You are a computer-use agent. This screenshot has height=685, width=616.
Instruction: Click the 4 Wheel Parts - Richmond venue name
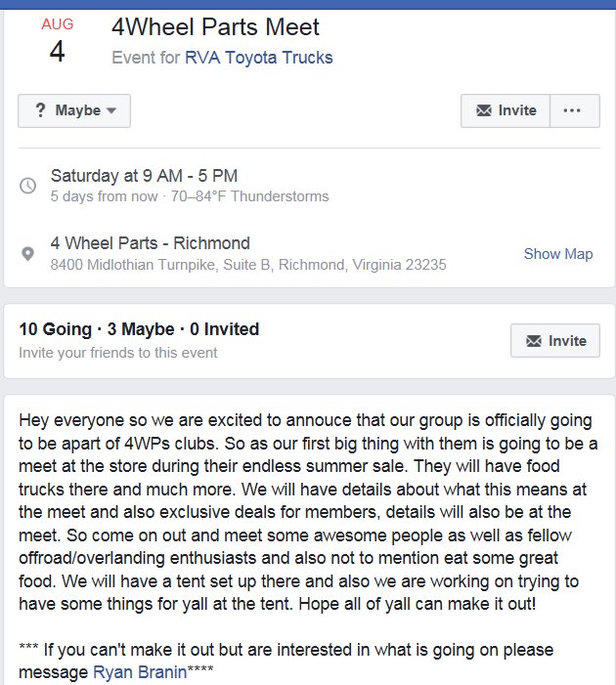(151, 243)
